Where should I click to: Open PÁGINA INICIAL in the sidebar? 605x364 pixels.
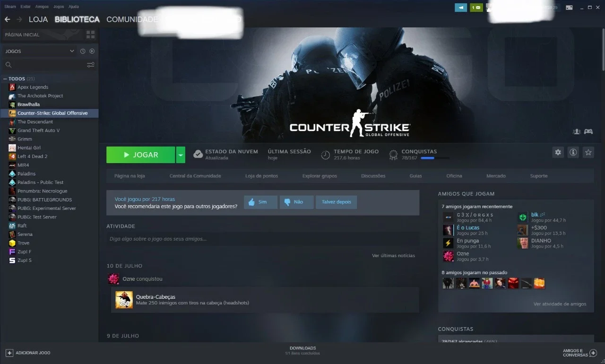tap(22, 35)
